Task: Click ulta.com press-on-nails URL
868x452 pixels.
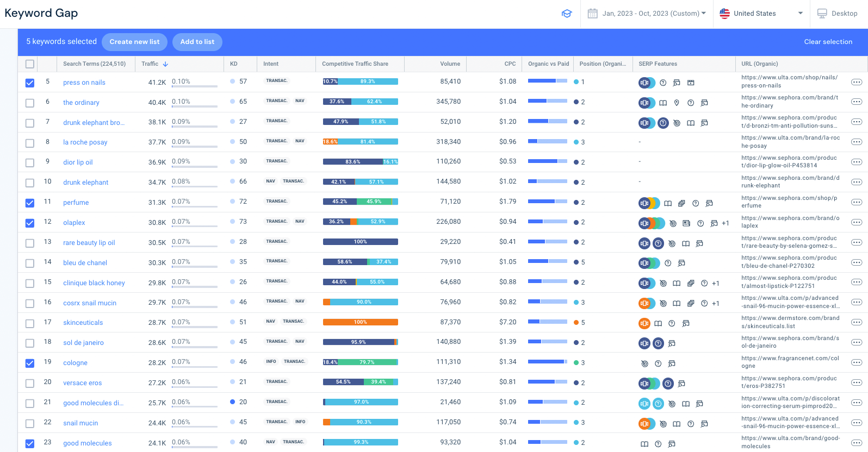Action: pos(789,81)
